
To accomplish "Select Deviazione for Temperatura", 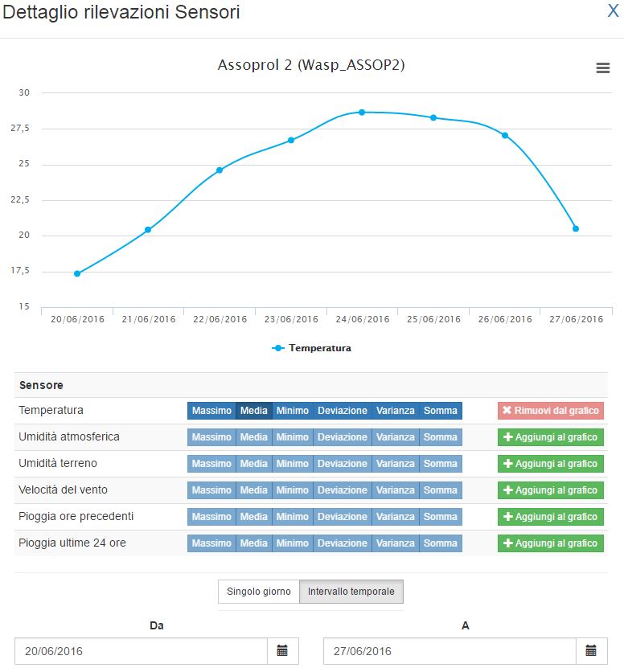I will [x=343, y=411].
